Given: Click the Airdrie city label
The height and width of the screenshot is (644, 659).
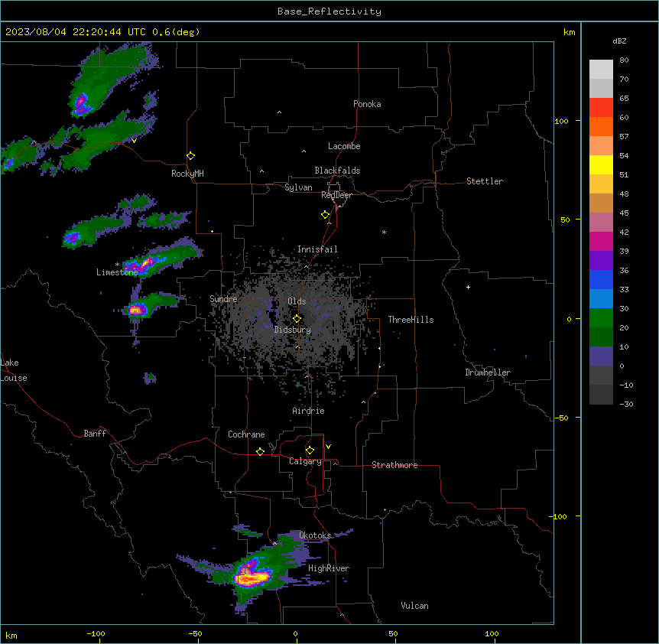Looking at the screenshot, I should pyautogui.click(x=308, y=411).
